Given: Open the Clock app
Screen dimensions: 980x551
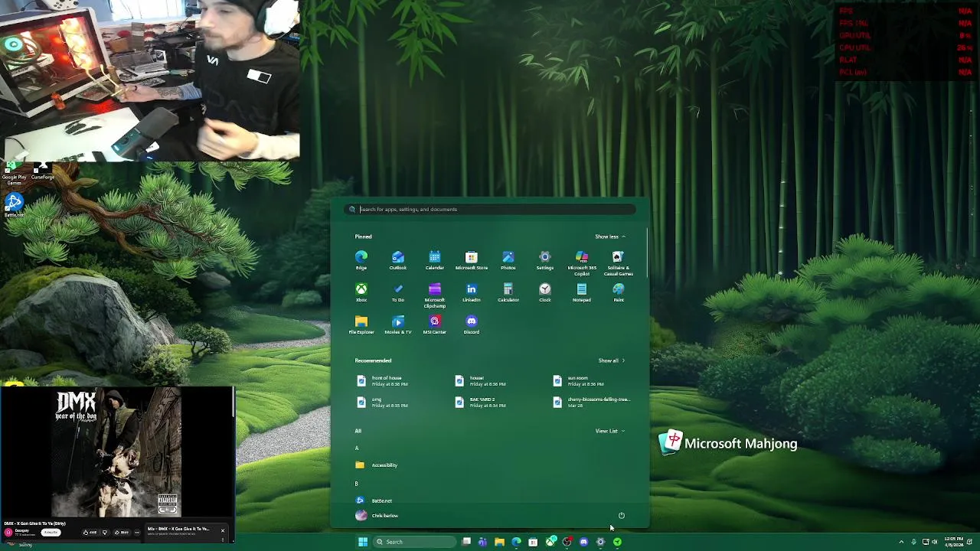Looking at the screenshot, I should [545, 292].
